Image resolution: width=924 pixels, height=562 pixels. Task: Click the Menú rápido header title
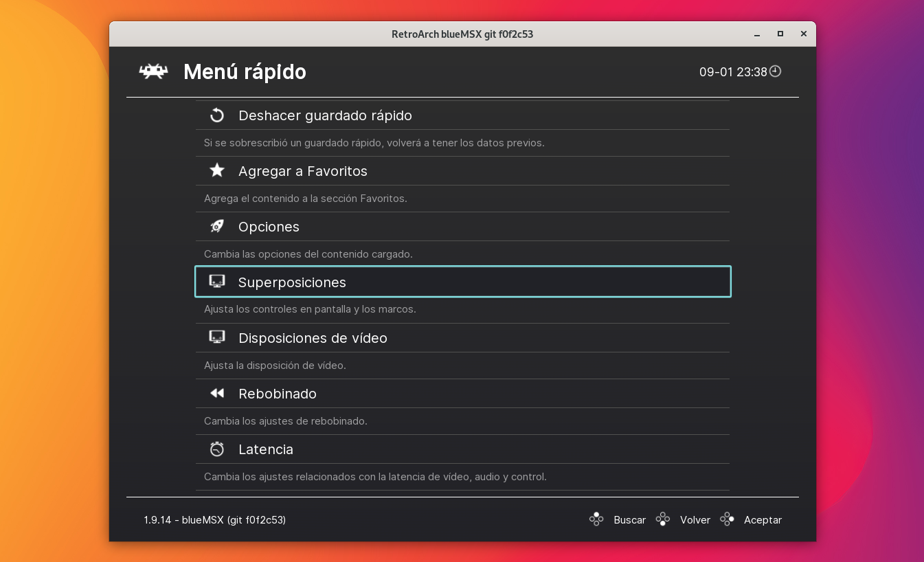[245, 71]
